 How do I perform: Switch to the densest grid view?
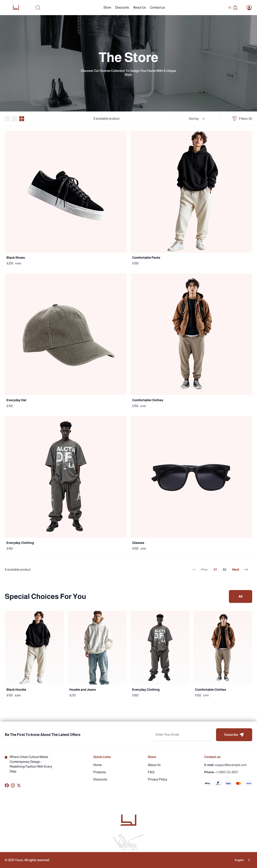click(x=7, y=119)
